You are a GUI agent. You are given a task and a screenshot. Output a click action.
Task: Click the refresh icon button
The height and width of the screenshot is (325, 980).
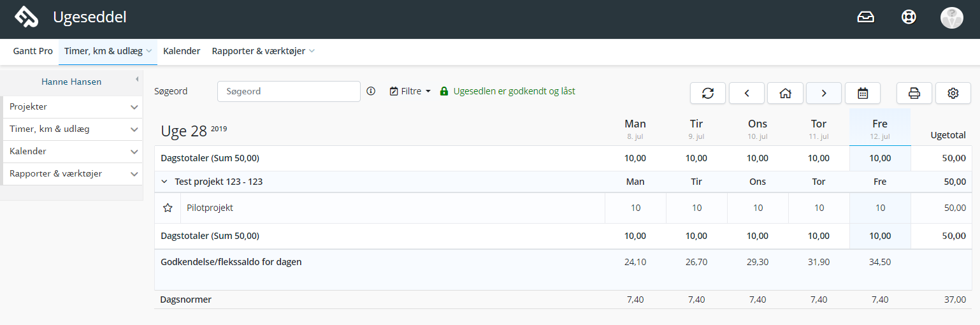[x=708, y=93]
